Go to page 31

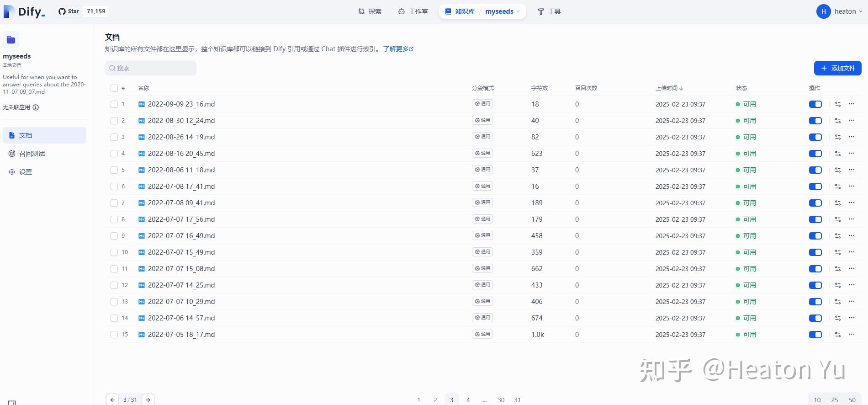[x=517, y=400]
